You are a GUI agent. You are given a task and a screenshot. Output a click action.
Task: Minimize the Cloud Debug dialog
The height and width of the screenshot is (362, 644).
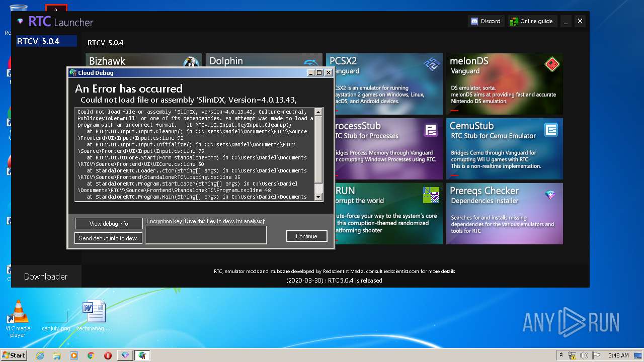click(311, 73)
